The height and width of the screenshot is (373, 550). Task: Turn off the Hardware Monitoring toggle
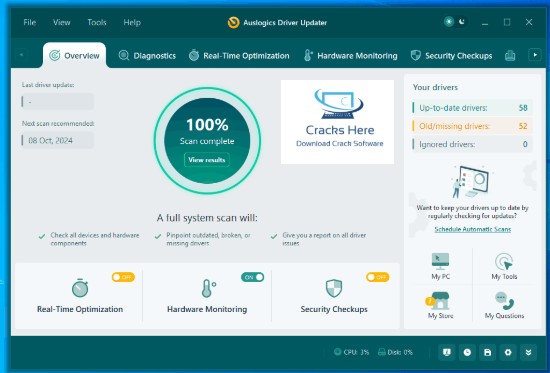click(x=252, y=277)
